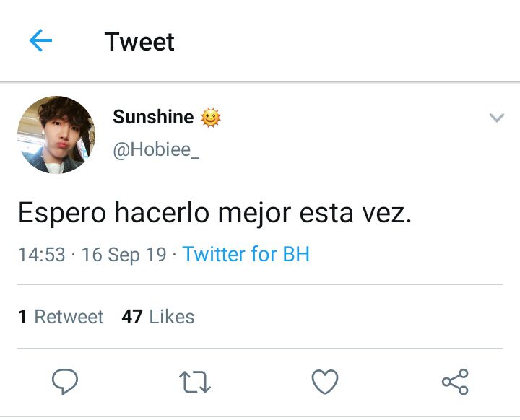Click the sun emoji beside Sunshine
520x420 pixels.
[211, 118]
